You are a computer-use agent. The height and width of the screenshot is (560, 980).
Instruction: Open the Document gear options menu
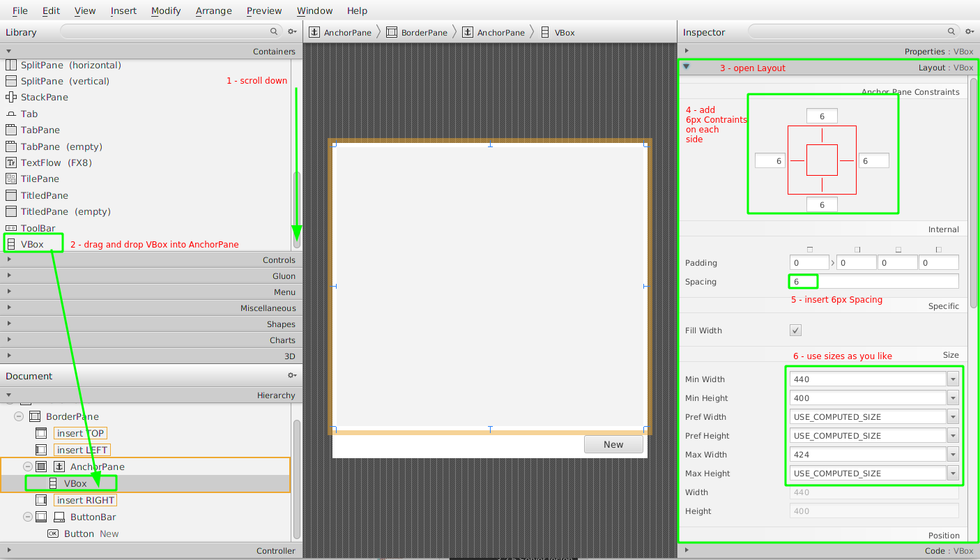[293, 375]
